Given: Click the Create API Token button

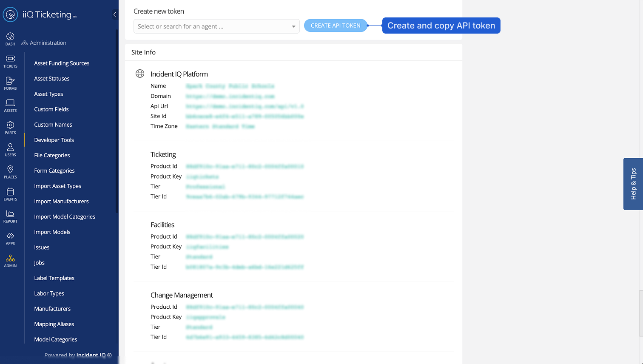Looking at the screenshot, I should pos(336,26).
